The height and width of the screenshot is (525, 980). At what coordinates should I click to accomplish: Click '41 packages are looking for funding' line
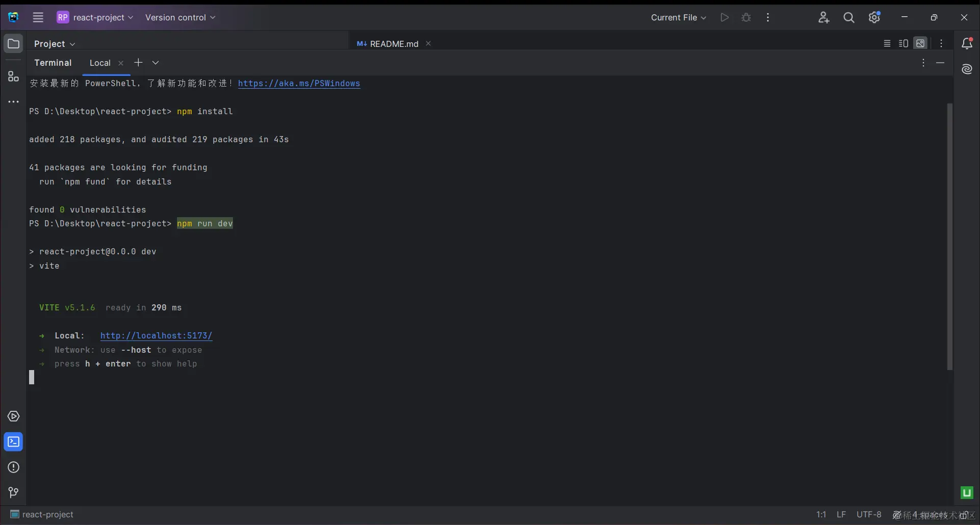coord(118,168)
